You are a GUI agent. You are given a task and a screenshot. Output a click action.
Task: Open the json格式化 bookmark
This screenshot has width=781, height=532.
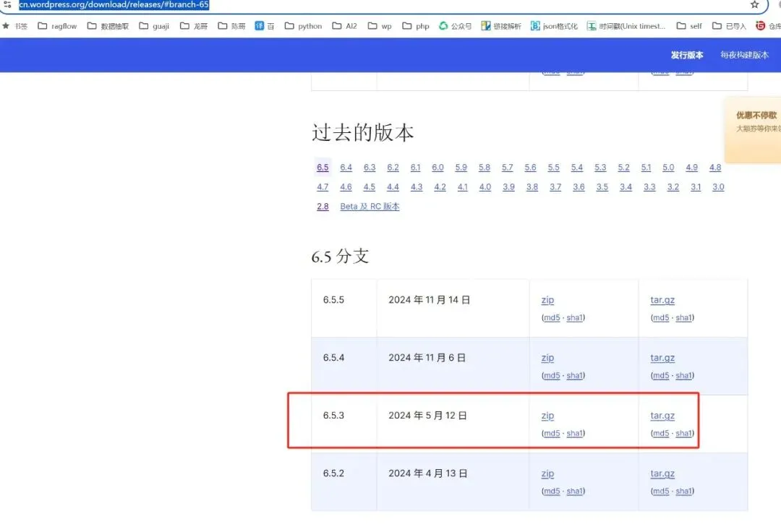[554, 26]
